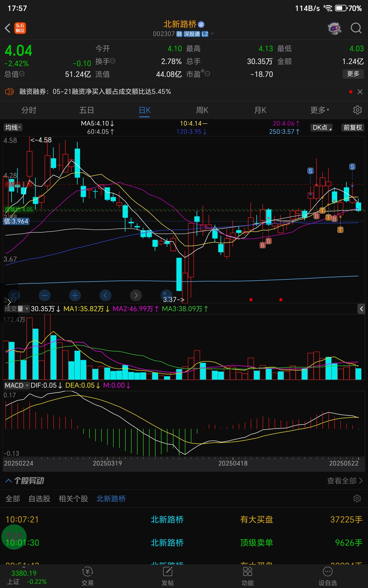Select the 北新路桥 filter tab
Image resolution: width=368 pixels, height=588 pixels.
[111, 499]
